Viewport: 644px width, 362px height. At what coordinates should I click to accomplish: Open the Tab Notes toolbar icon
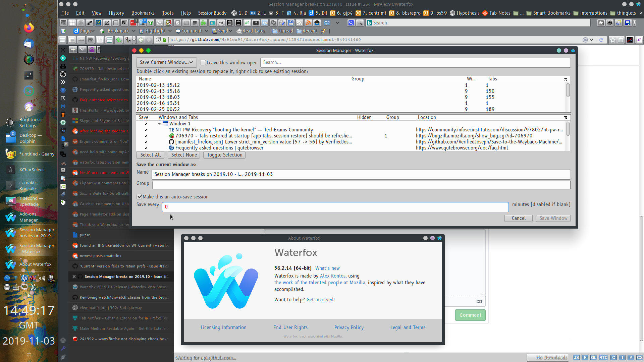click(485, 13)
